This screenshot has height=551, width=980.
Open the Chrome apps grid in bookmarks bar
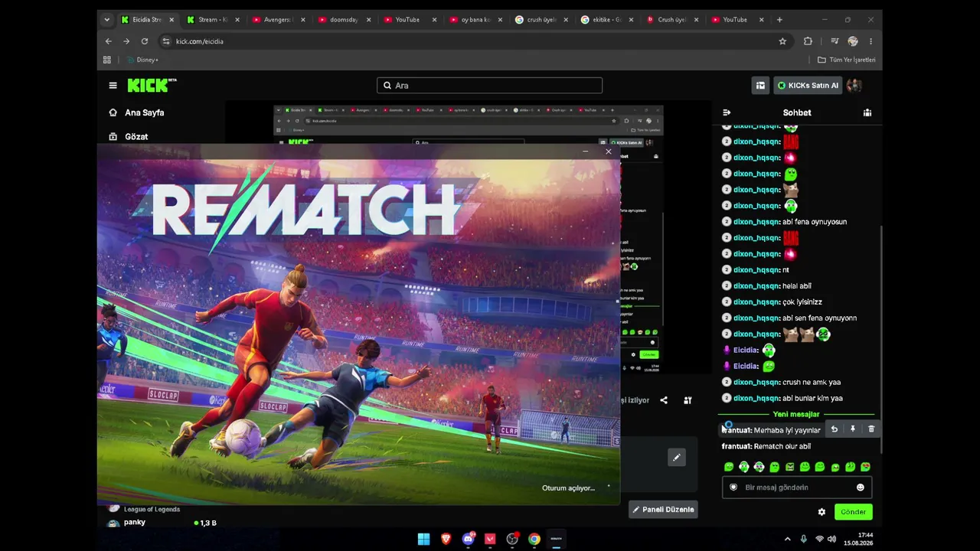point(107,60)
